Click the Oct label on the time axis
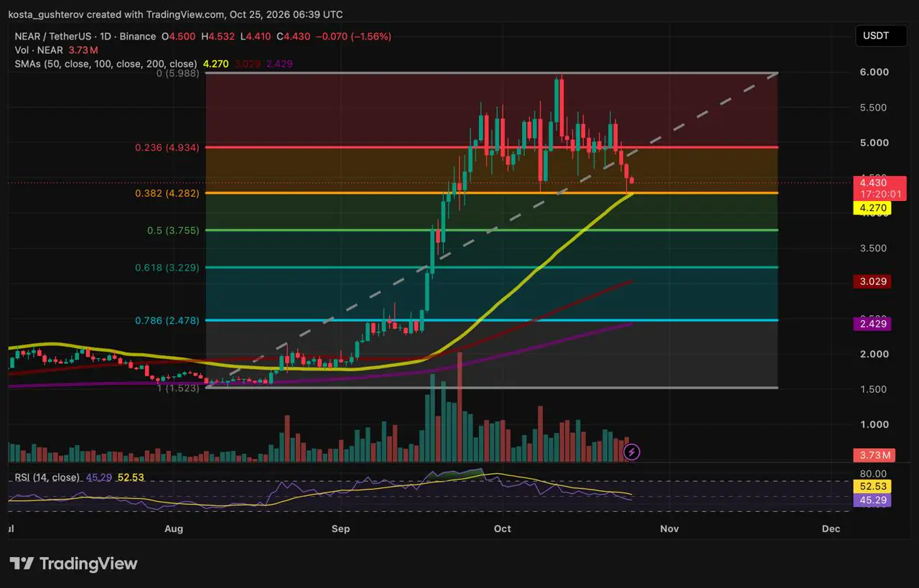The height and width of the screenshot is (588, 919). coord(503,529)
